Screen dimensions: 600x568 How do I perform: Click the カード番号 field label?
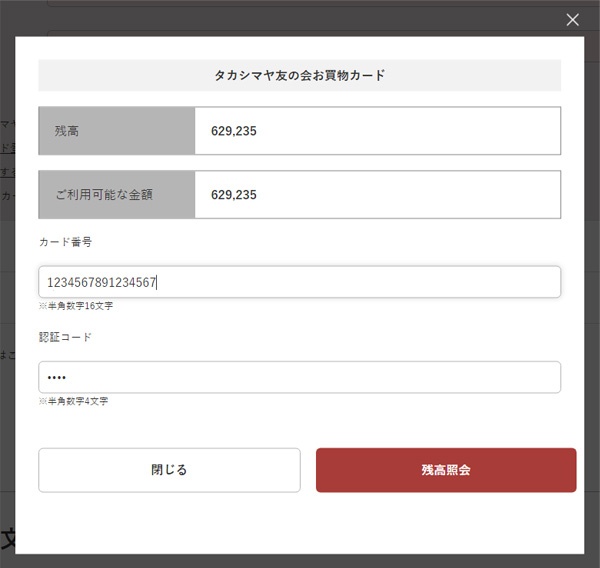pyautogui.click(x=65, y=243)
